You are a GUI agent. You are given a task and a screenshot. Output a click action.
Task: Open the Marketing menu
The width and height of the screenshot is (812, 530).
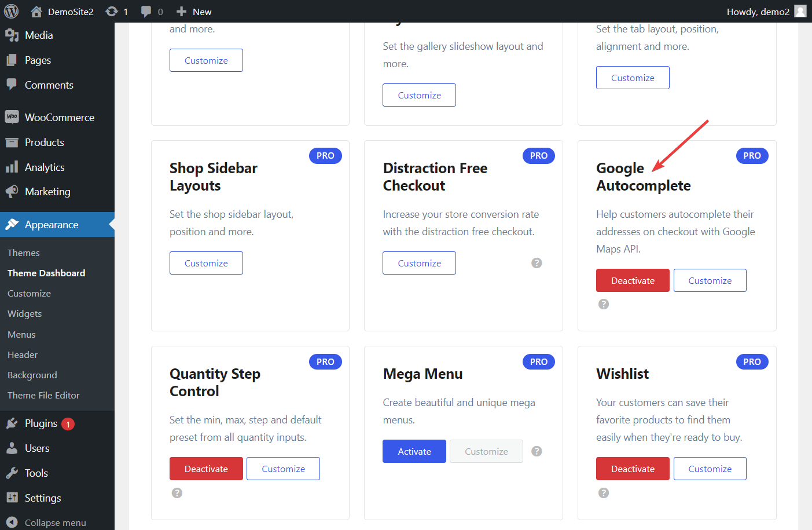(x=47, y=192)
